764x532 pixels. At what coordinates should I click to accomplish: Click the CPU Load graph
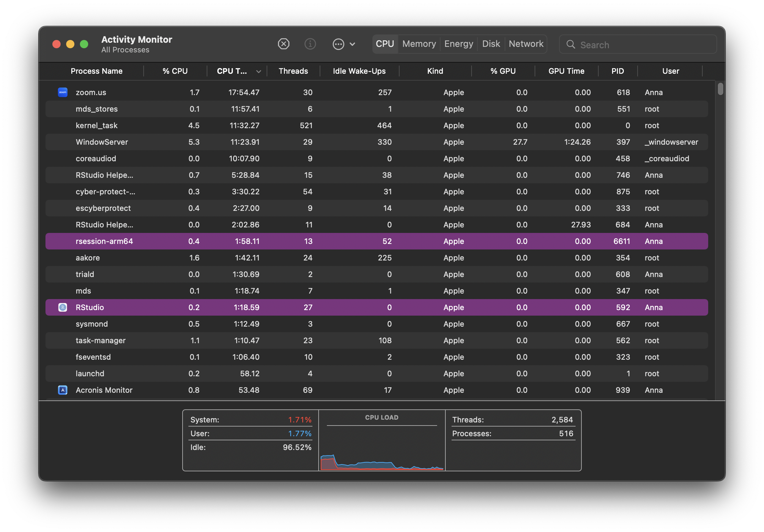point(382,448)
